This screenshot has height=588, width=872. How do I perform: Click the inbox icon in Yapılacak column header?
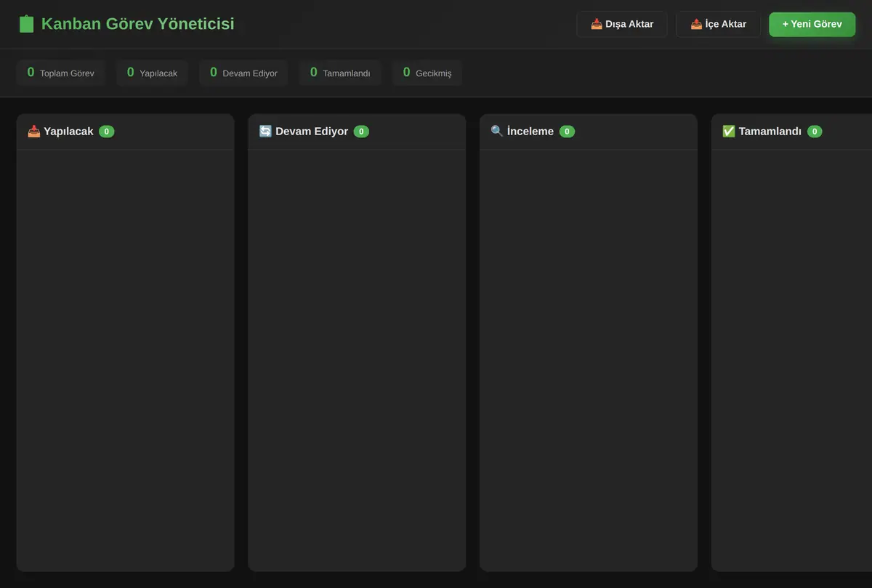pyautogui.click(x=34, y=132)
